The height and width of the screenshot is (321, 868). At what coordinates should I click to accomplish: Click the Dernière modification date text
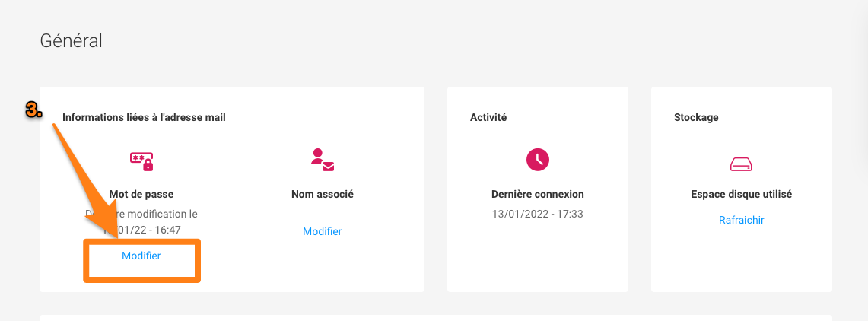(x=141, y=221)
